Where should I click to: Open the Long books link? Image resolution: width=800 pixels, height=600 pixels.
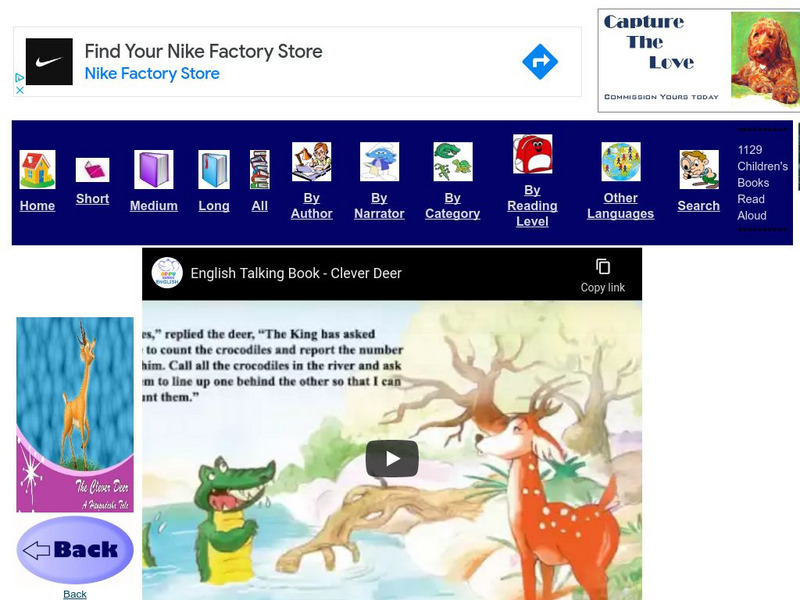click(214, 206)
